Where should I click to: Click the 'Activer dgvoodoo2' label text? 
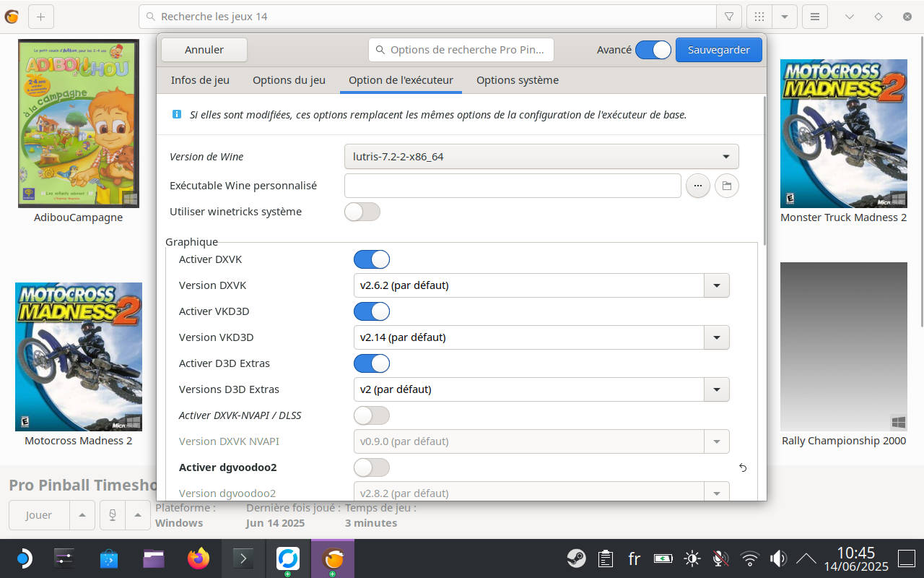pos(228,467)
